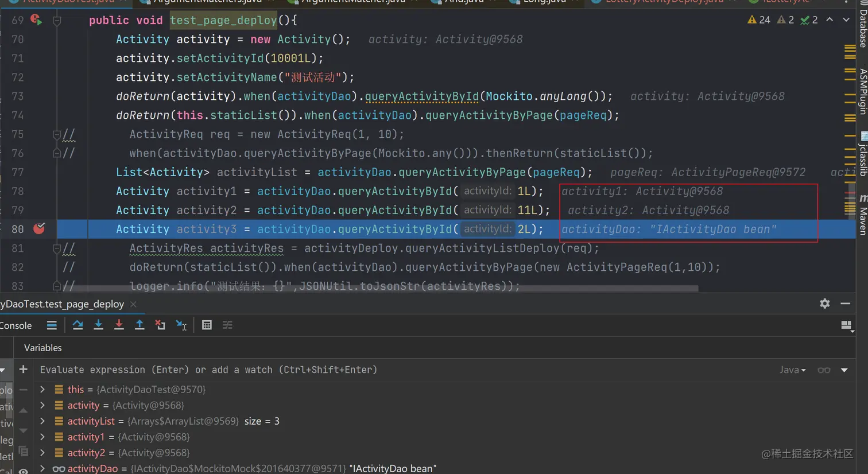Click the move watch up arrow

pos(23,410)
